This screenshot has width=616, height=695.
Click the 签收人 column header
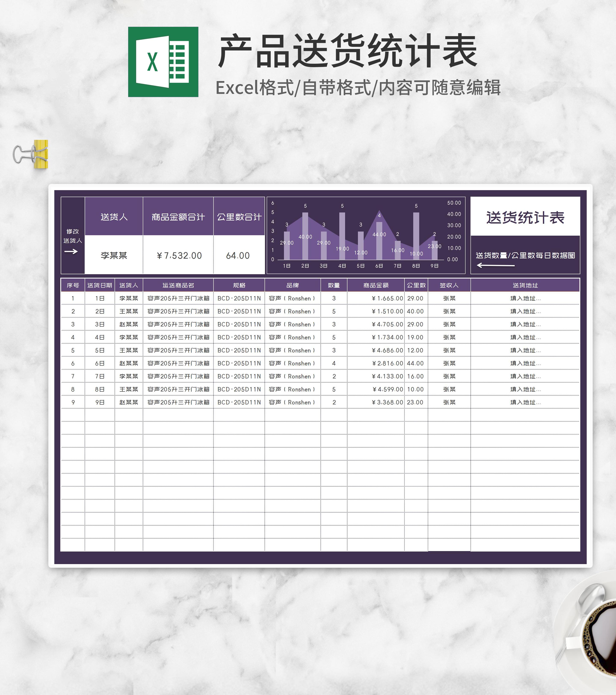[449, 285]
